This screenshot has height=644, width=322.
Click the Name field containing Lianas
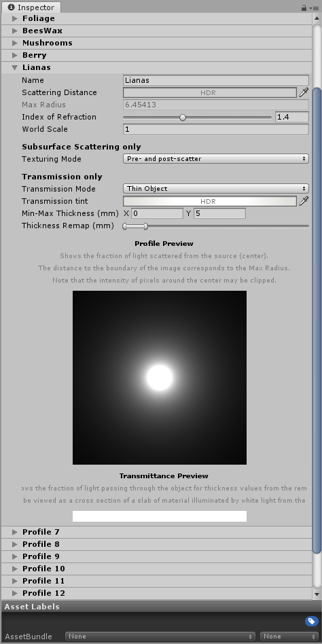pos(215,80)
